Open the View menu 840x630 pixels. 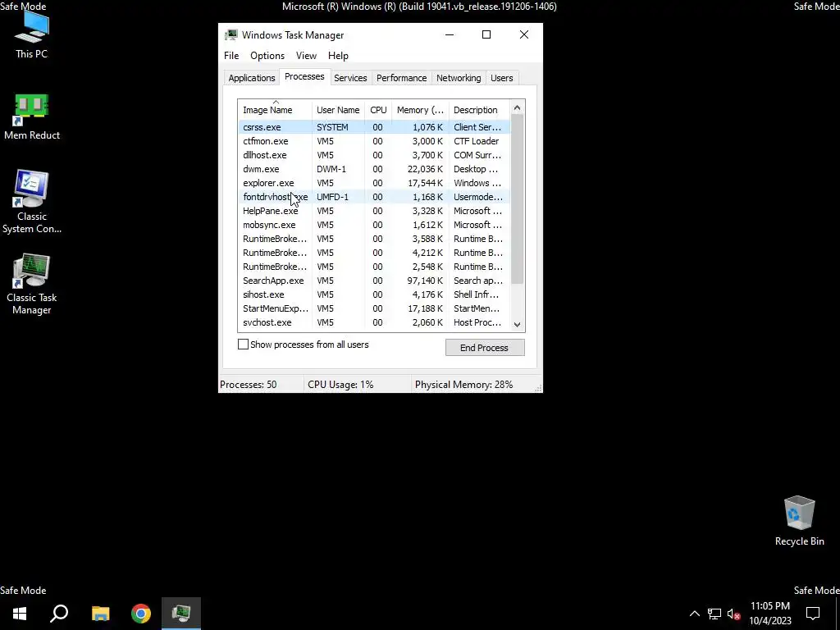(x=306, y=56)
